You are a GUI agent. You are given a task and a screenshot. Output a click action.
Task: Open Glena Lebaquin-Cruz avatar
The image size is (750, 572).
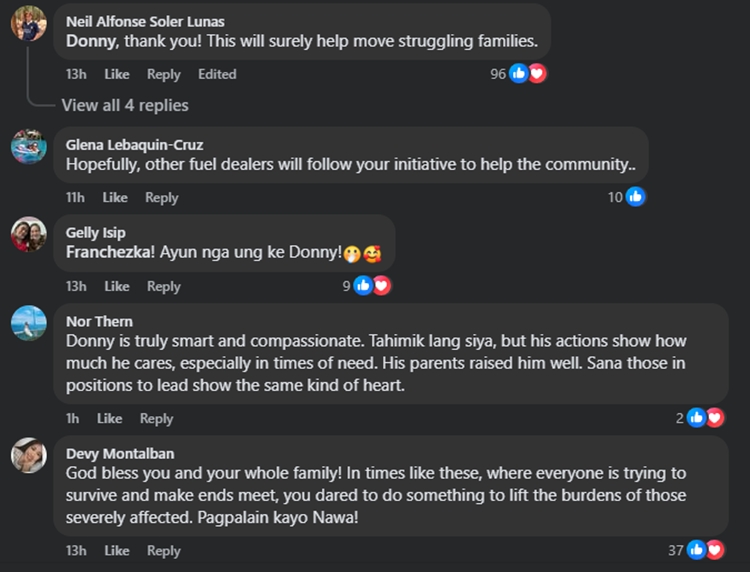28,146
